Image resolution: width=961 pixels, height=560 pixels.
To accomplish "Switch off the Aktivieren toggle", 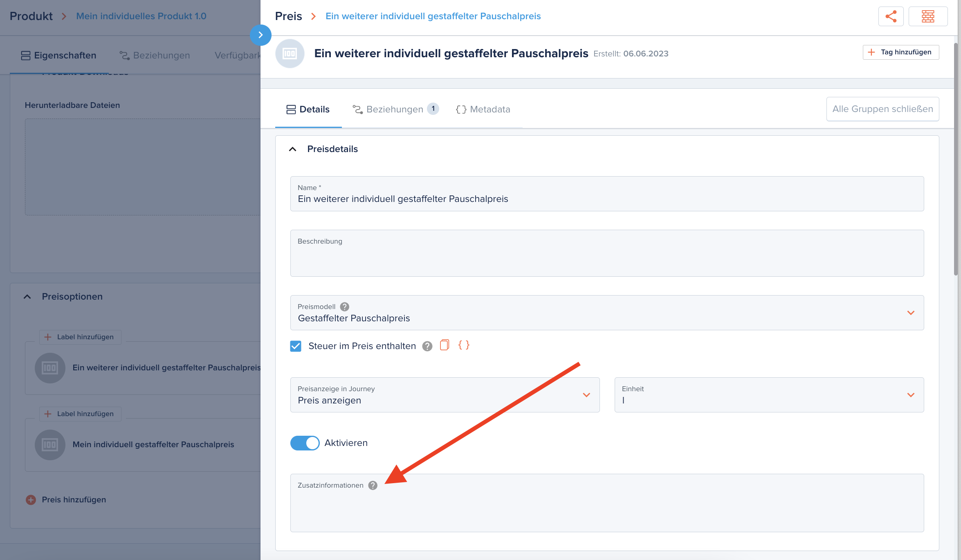I will click(305, 443).
